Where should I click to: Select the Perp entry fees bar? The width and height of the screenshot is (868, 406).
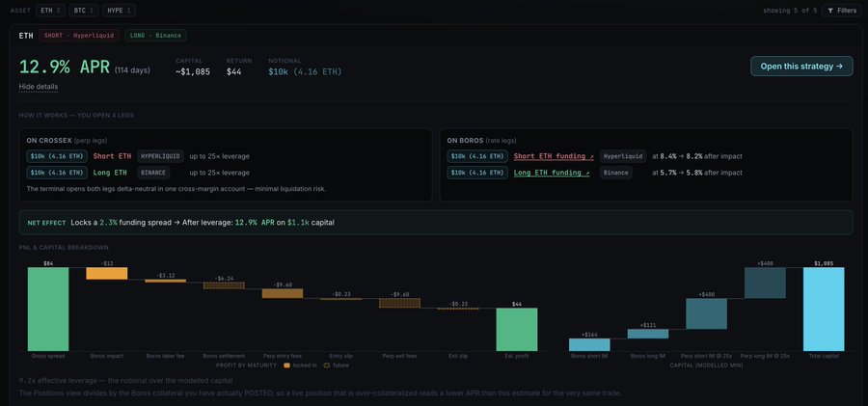click(x=283, y=293)
